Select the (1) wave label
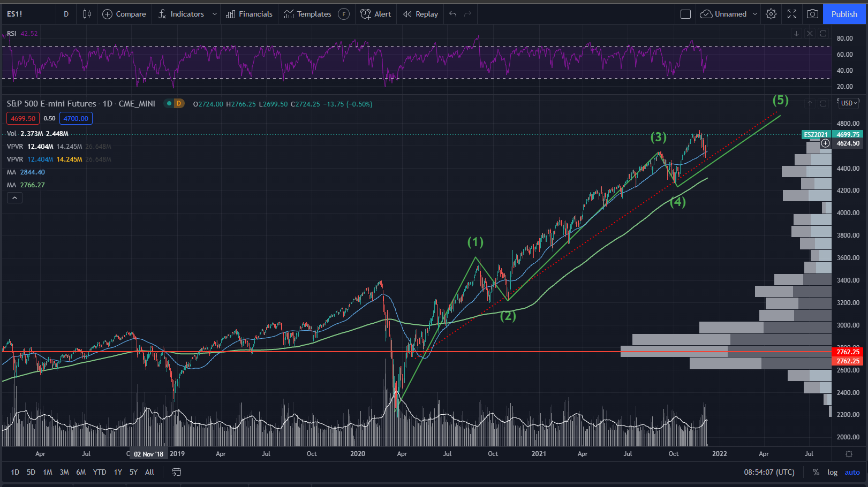Screen dimensions: 868x487 point(475,242)
